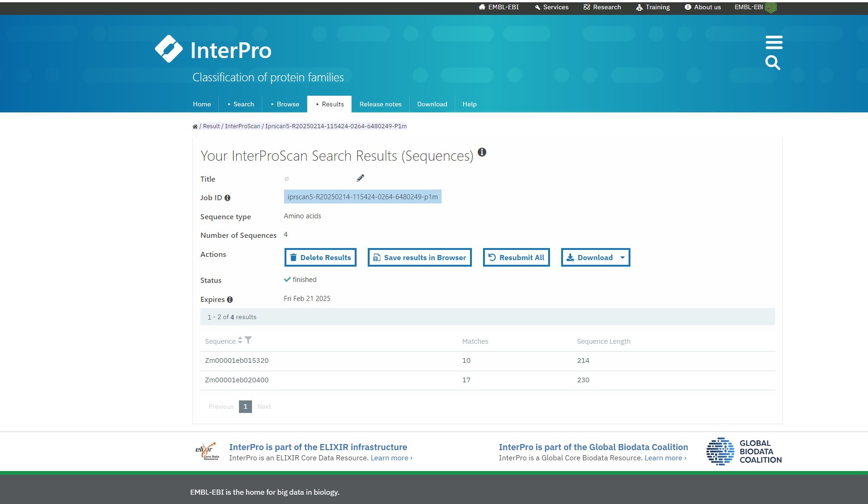Click the Matches column header

[475, 341]
